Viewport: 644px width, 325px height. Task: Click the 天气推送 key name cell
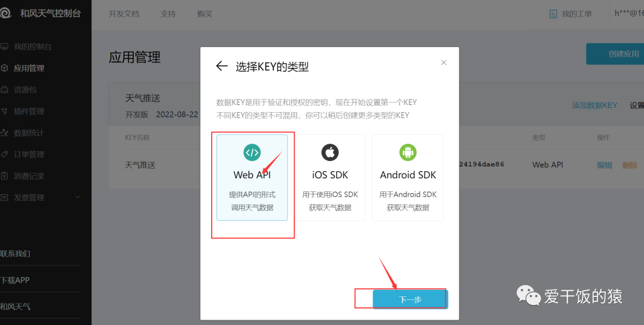(140, 165)
